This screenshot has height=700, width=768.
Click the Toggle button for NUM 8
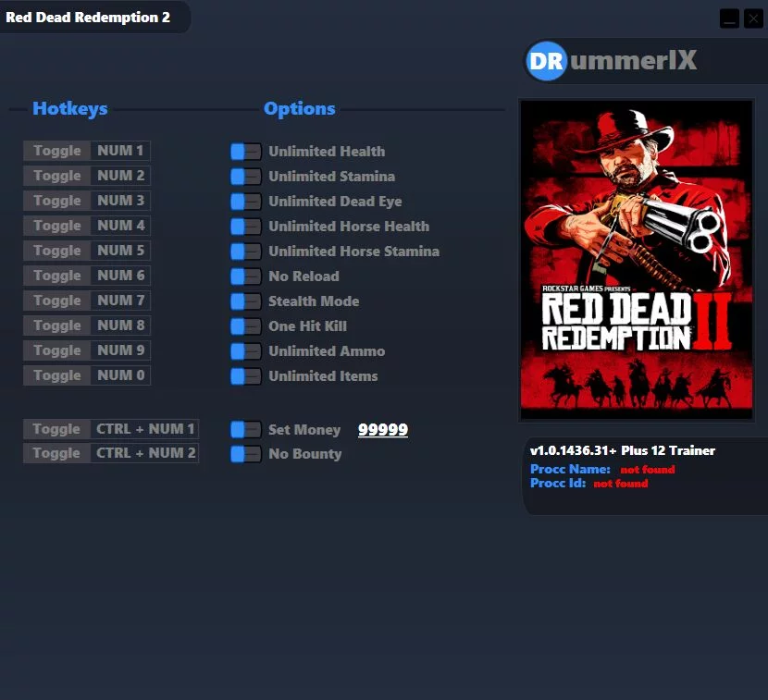(x=56, y=325)
